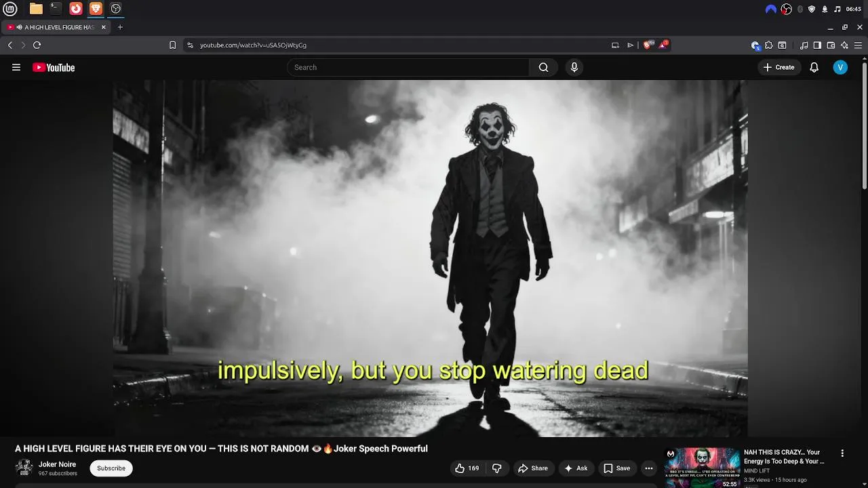The width and height of the screenshot is (868, 488).
Task: Switch to OBS Studio in taskbar
Action: (116, 9)
